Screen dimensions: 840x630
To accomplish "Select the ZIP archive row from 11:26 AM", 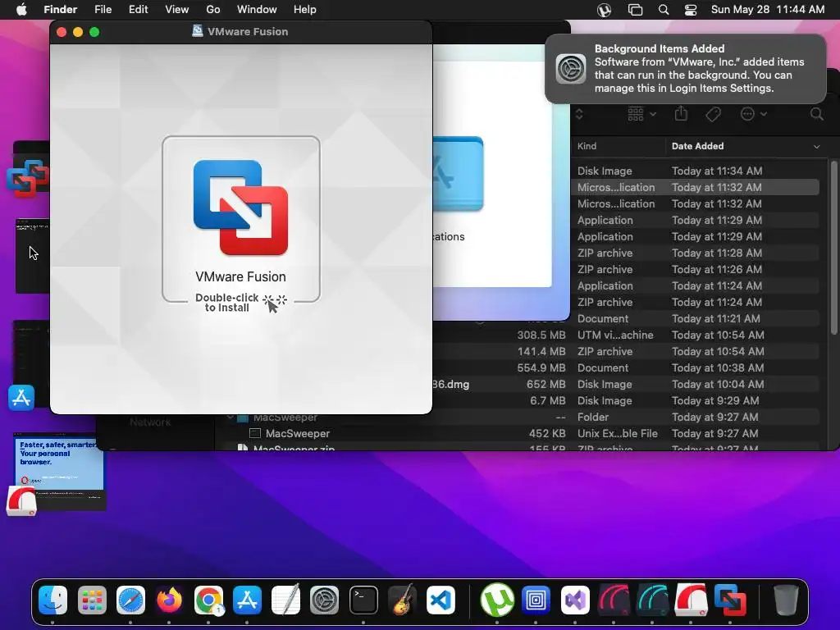I will 696,269.
